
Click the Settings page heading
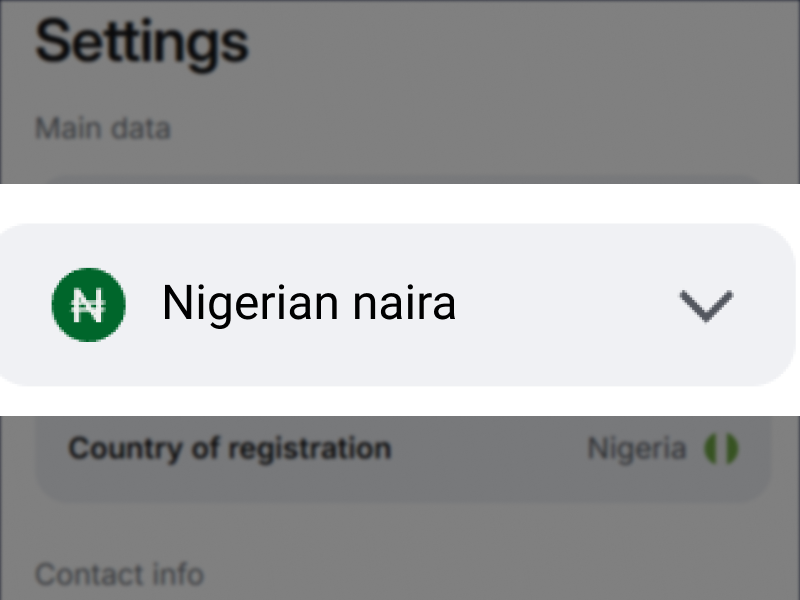141,42
